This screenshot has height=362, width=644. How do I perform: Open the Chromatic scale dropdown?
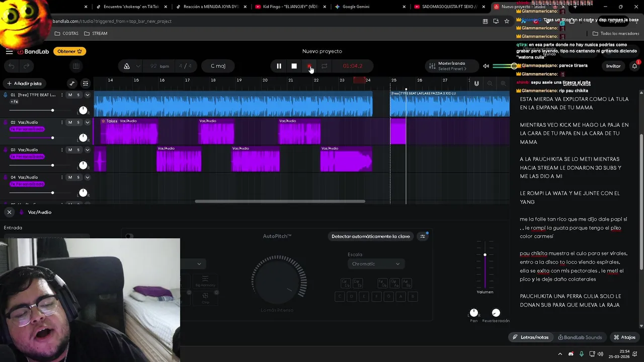click(x=376, y=264)
